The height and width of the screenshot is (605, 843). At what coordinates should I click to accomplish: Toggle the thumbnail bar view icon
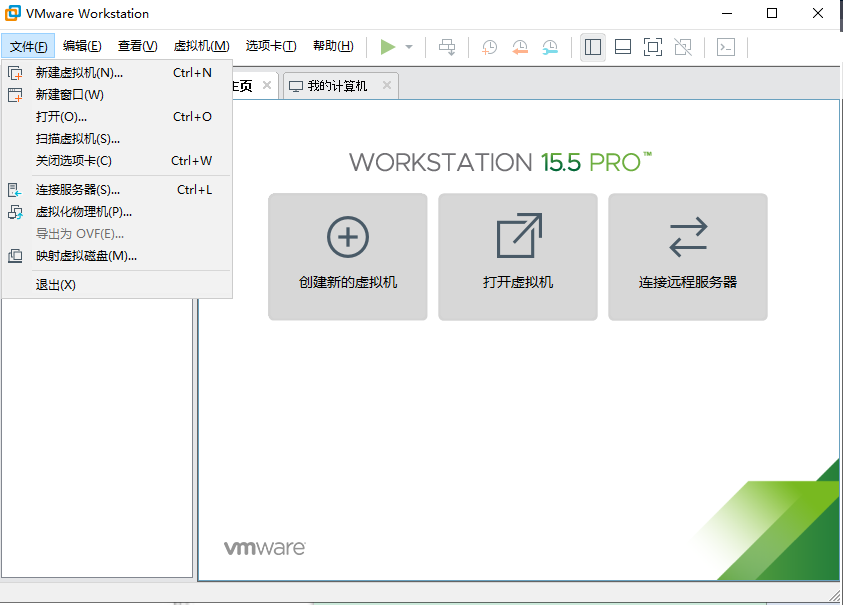point(623,47)
